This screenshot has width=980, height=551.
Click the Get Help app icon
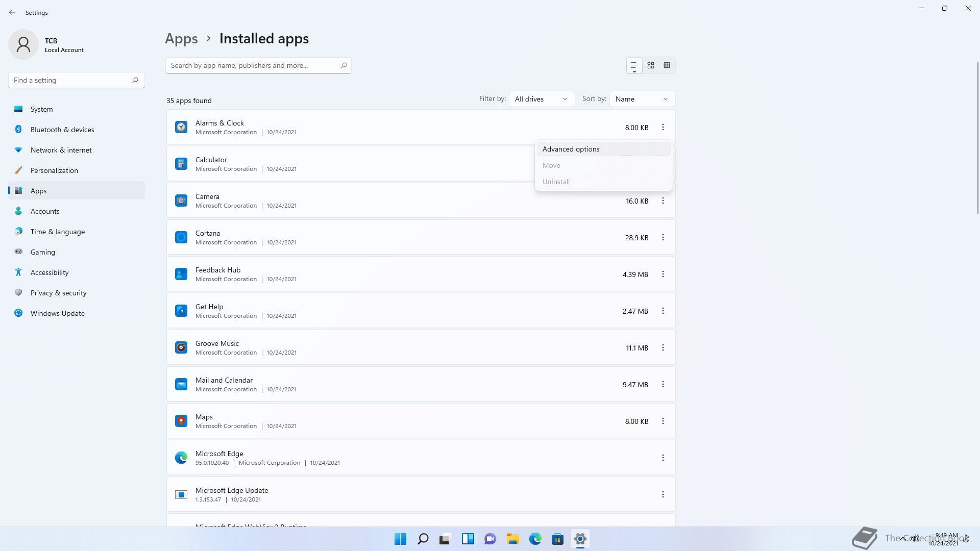(x=181, y=311)
